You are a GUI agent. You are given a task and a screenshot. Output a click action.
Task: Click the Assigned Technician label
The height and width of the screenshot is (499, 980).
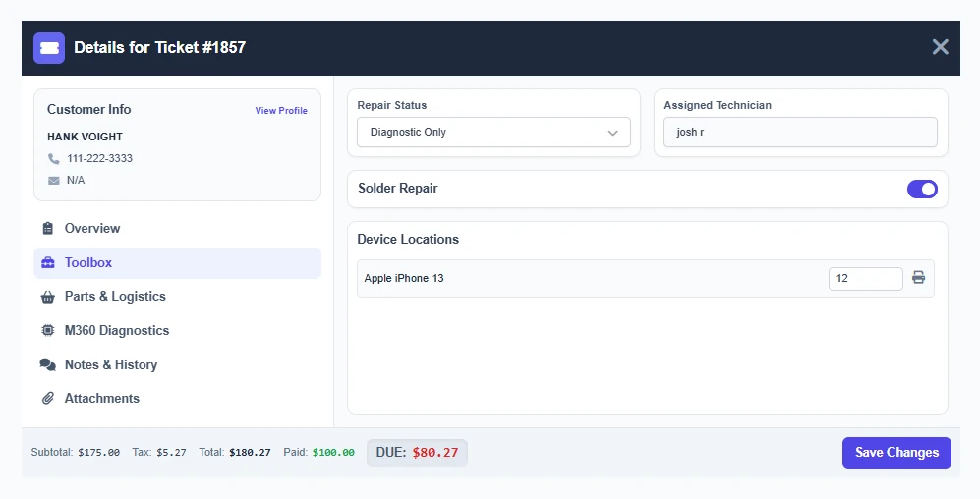pyautogui.click(x=718, y=105)
